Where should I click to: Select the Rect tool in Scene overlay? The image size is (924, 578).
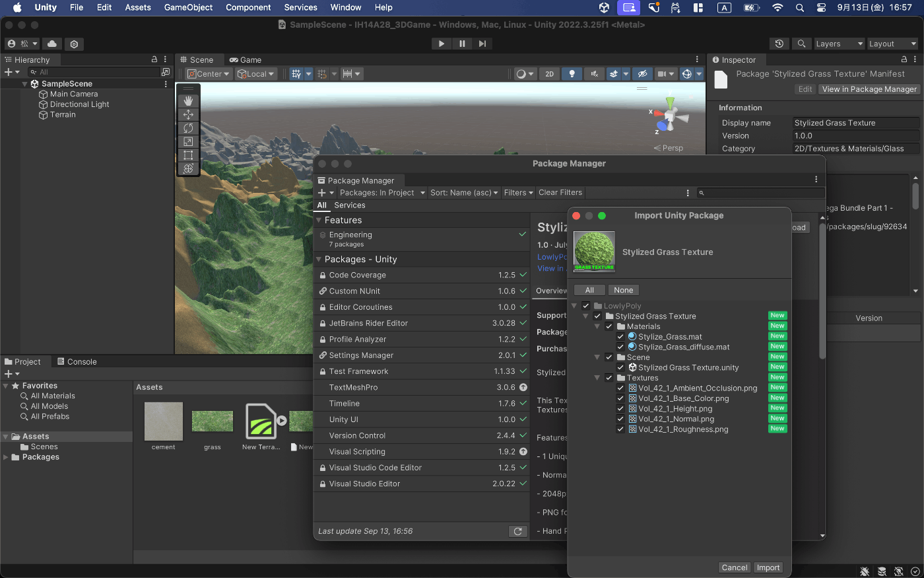[188, 155]
